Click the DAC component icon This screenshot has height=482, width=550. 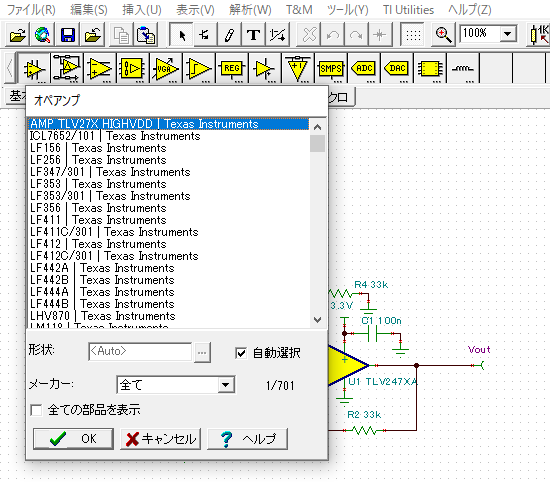pos(396,68)
